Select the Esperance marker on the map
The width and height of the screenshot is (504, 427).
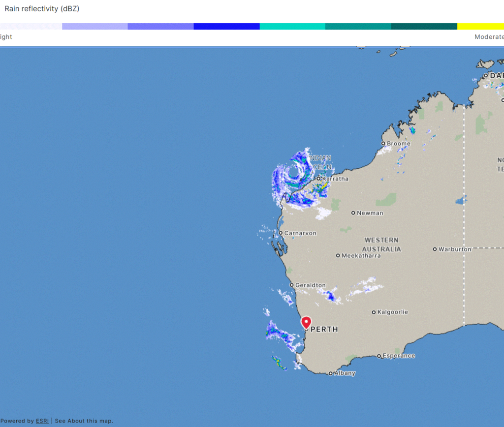pyautogui.click(x=379, y=356)
